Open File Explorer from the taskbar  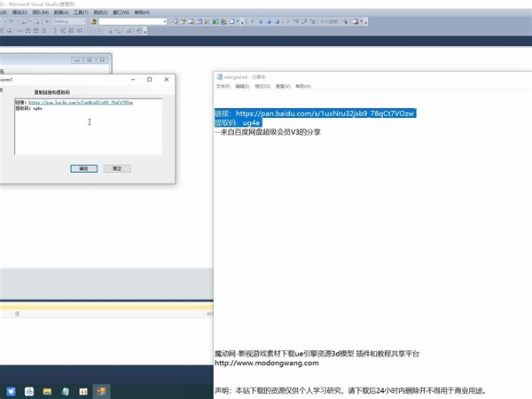47,392
